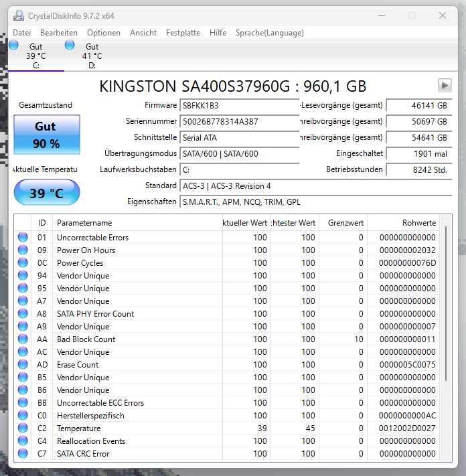Select the Bad Block Count parameter name
Screen dimensions: 466x476
point(86,339)
